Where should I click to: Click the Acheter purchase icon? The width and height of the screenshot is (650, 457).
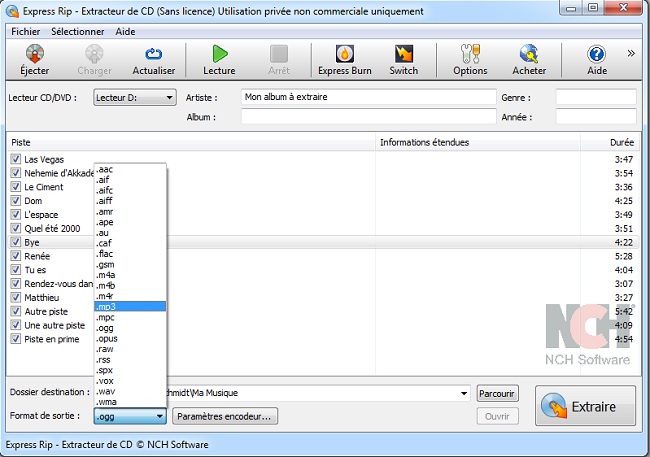[x=529, y=60]
